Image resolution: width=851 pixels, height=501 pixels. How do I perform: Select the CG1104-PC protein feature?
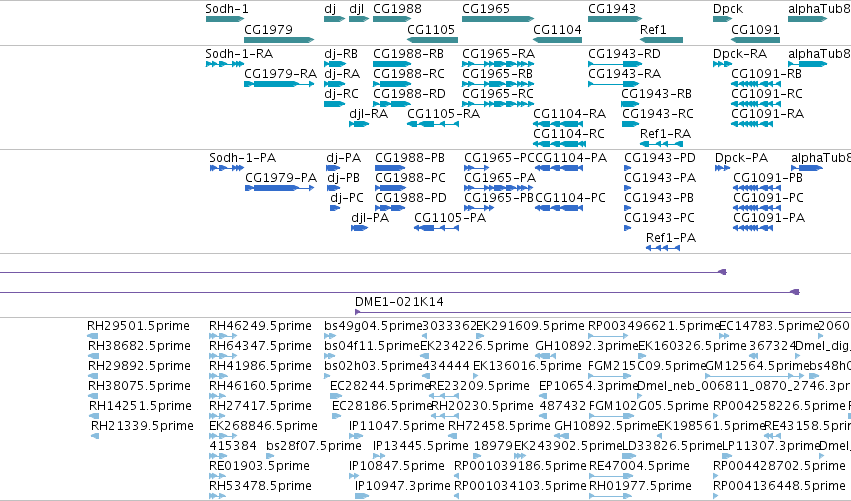[559, 208]
